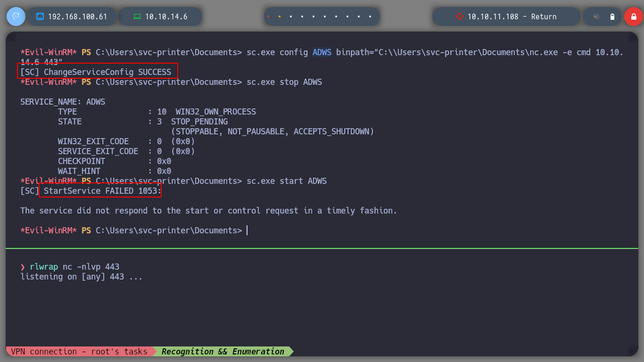Viewport: 644px width, 362px height.
Task: Click the empty Evil-WinRM prompt with cursor
Action: click(134, 230)
